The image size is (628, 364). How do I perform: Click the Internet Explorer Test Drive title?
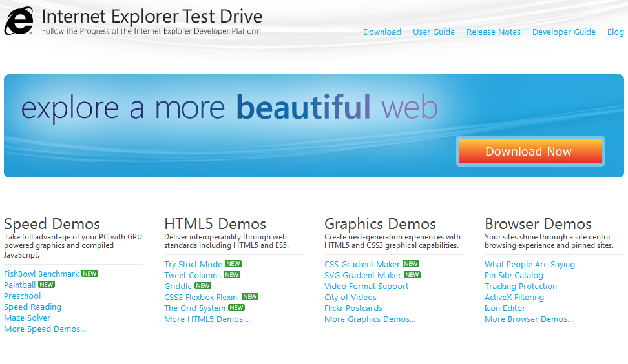pos(152,16)
